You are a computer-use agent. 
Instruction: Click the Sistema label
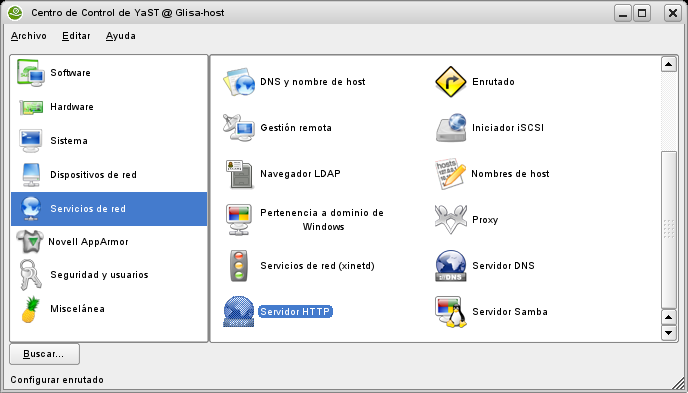(69, 141)
